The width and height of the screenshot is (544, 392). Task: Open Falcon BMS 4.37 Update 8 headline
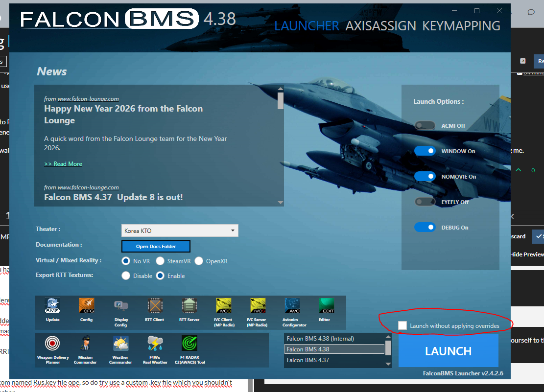click(x=114, y=197)
